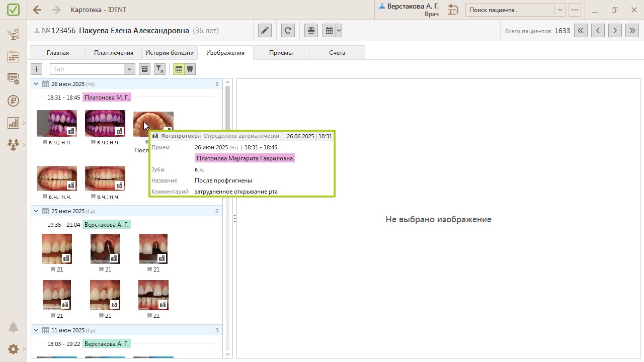Collapse the 25 июн 2025 group
This screenshot has height=362, width=644.
pyautogui.click(x=36, y=211)
